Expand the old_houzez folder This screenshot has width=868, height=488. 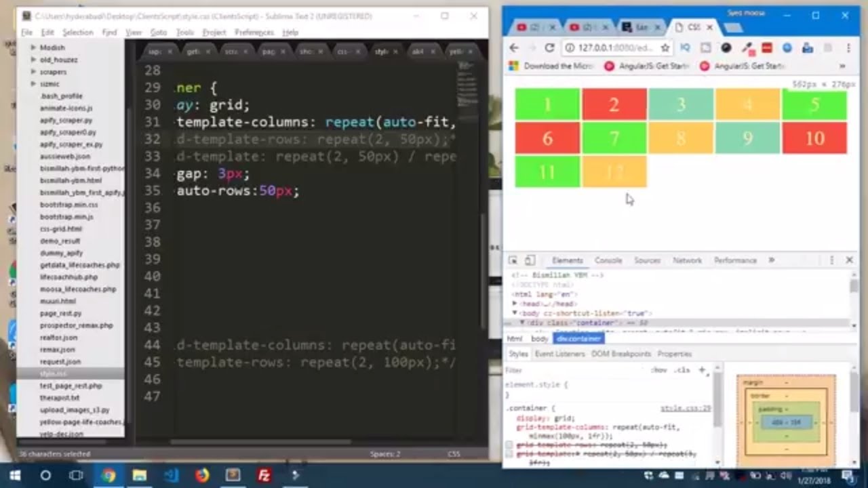point(33,60)
